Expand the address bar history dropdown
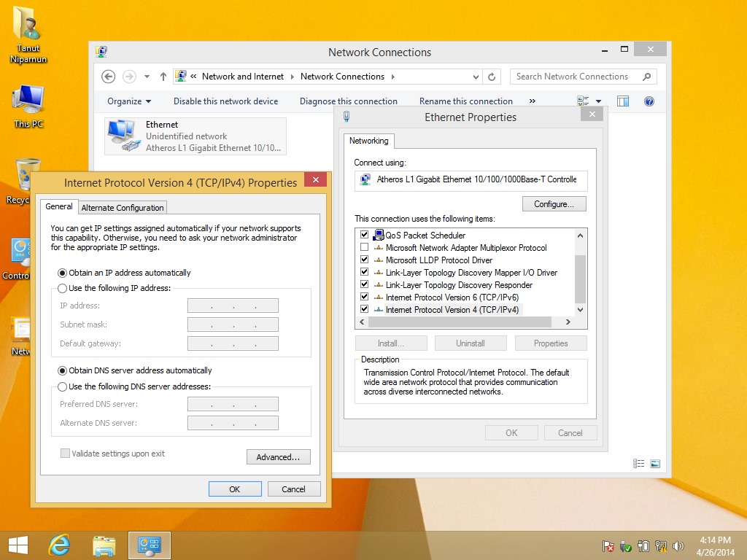This screenshot has height=560, width=747. point(476,77)
